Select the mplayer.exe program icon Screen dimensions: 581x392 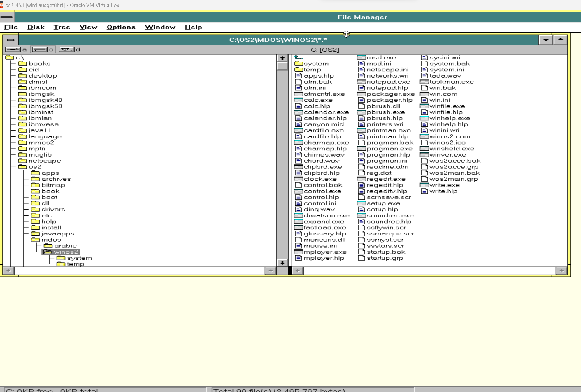[x=299, y=252]
